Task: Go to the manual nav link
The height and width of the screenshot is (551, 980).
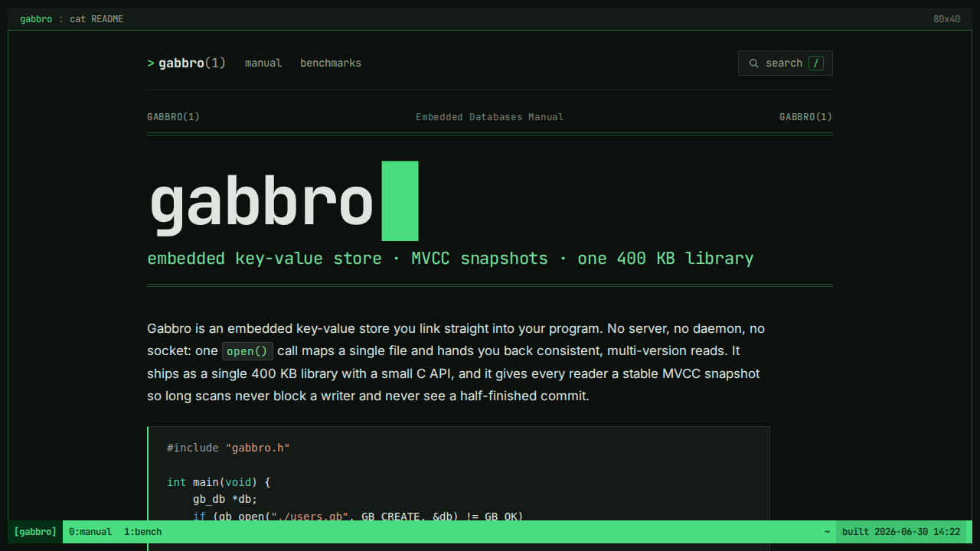Action: click(263, 64)
